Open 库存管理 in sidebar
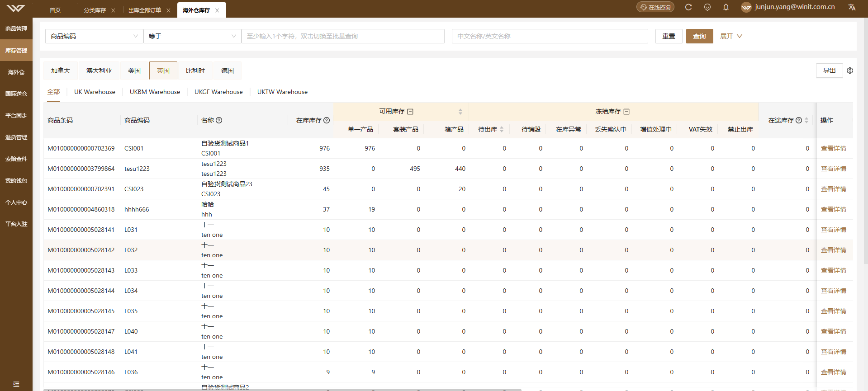Screen dimensions: 868x391 click(16, 51)
